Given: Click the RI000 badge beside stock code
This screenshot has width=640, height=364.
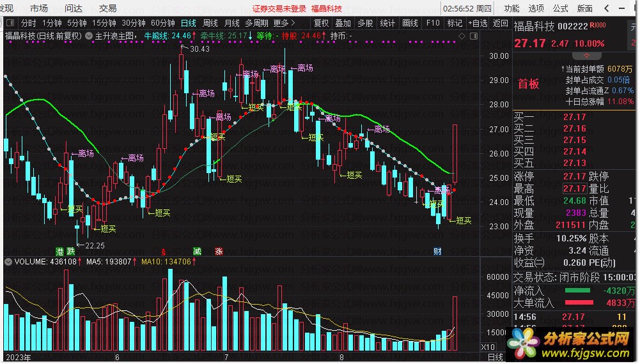Looking at the screenshot, I should [598, 26].
